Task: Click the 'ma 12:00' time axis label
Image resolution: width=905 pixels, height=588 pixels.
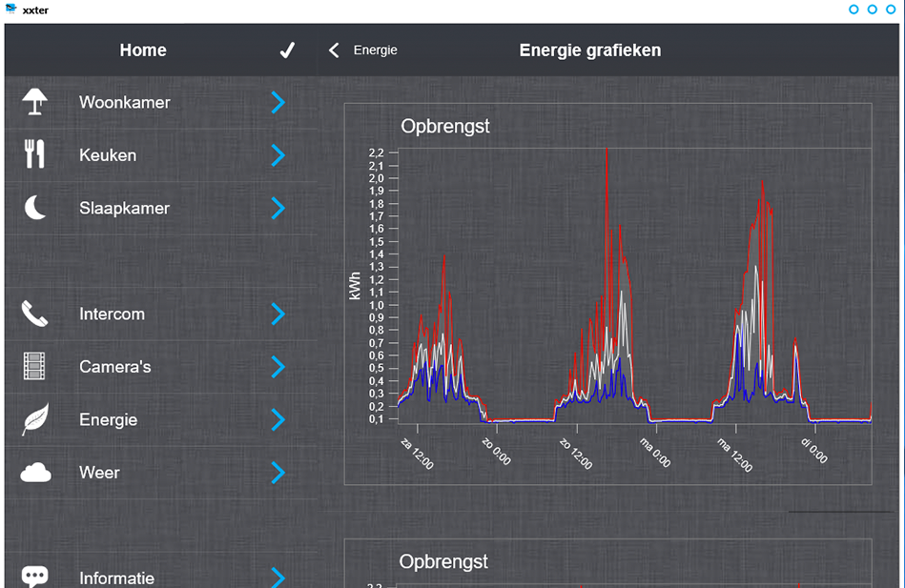Action: (734, 455)
